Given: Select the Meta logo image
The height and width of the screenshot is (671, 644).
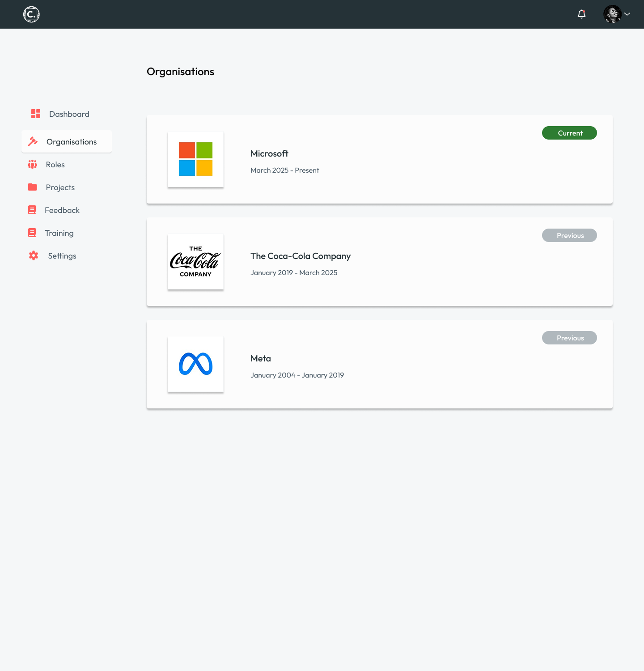Looking at the screenshot, I should pos(195,364).
